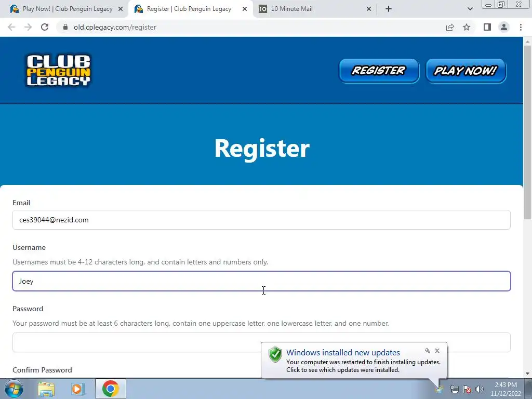Click the green shield update icon
The height and width of the screenshot is (399, 532).
pos(275,354)
